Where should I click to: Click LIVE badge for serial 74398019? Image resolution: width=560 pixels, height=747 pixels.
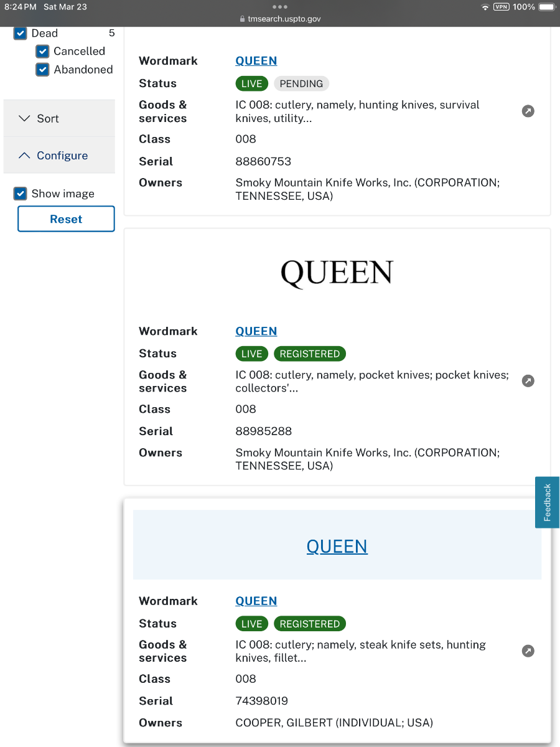(x=251, y=624)
